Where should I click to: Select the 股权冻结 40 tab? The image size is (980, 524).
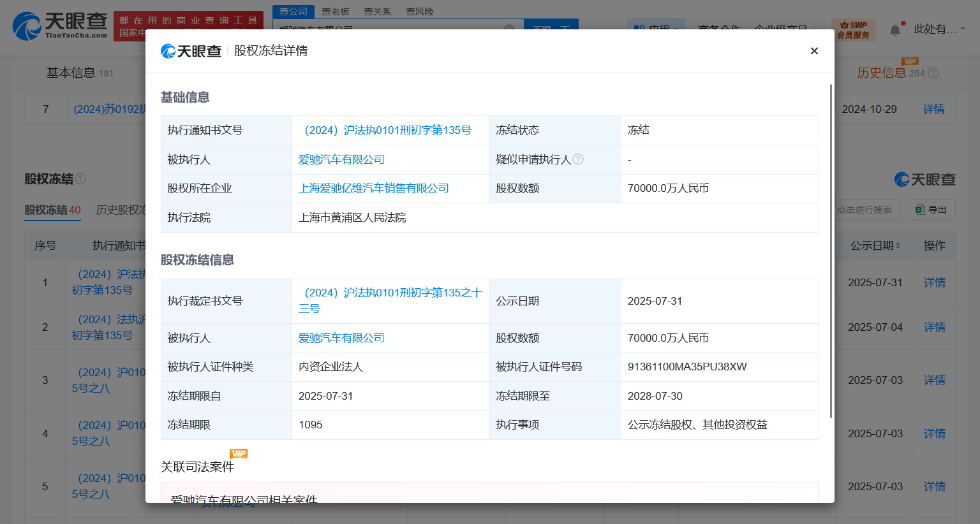click(x=52, y=210)
